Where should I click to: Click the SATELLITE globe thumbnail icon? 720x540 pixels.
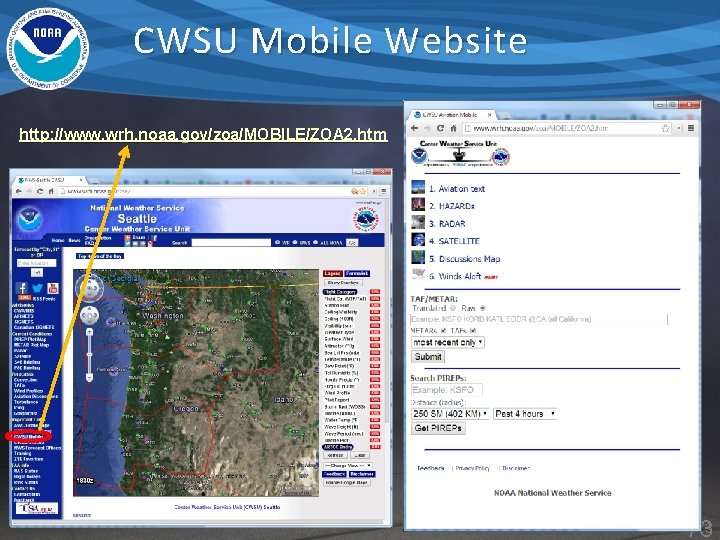coord(418,240)
